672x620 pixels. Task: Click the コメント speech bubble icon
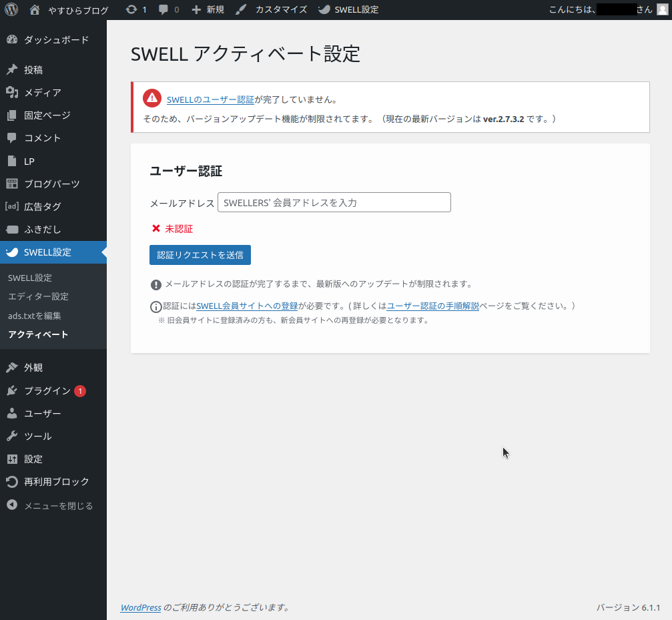click(12, 137)
